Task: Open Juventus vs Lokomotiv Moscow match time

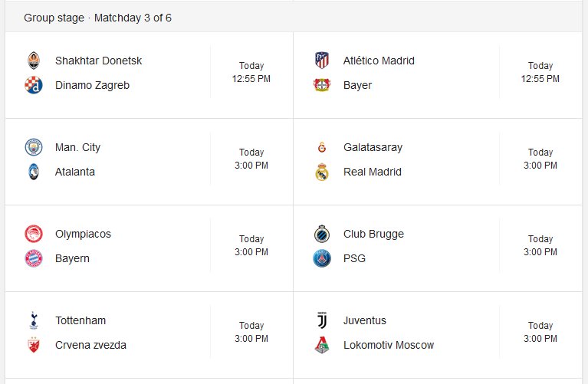Action: pos(540,332)
